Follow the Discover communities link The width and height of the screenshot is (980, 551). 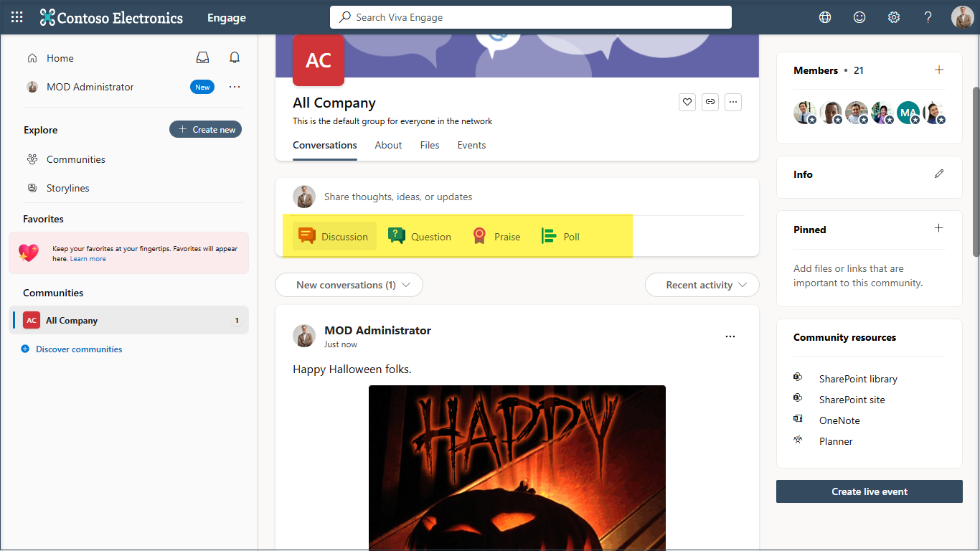(x=79, y=349)
